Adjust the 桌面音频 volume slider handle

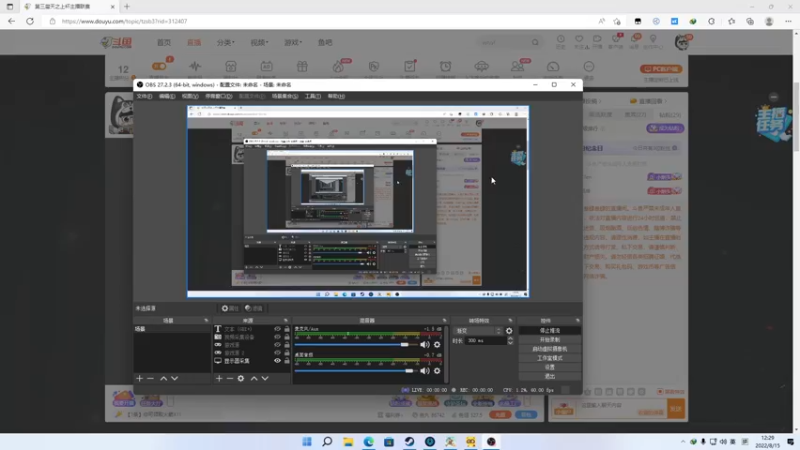(x=409, y=371)
